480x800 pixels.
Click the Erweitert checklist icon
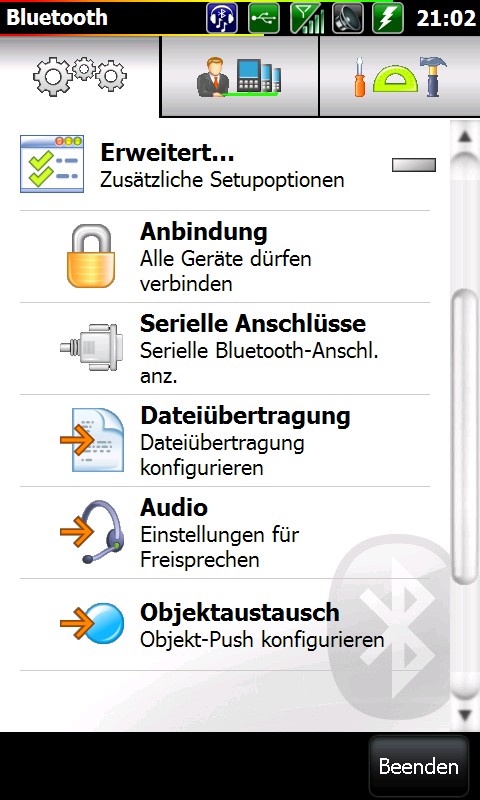(52, 164)
